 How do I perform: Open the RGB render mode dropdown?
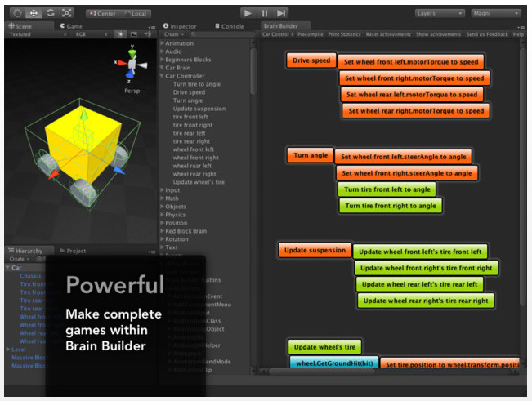click(92, 34)
